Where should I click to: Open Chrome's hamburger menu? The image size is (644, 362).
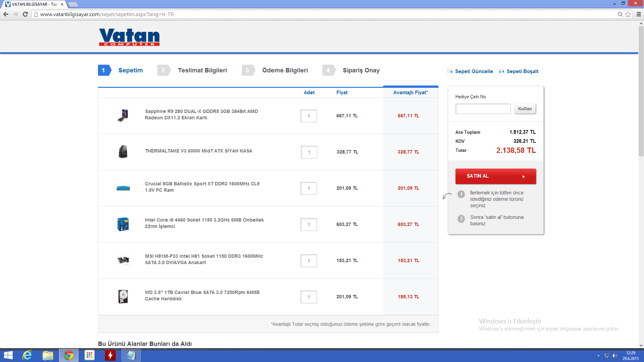coord(639,14)
